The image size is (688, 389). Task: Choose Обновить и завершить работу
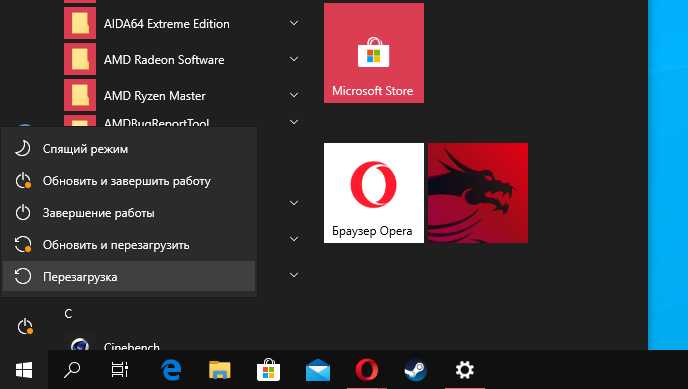click(129, 181)
